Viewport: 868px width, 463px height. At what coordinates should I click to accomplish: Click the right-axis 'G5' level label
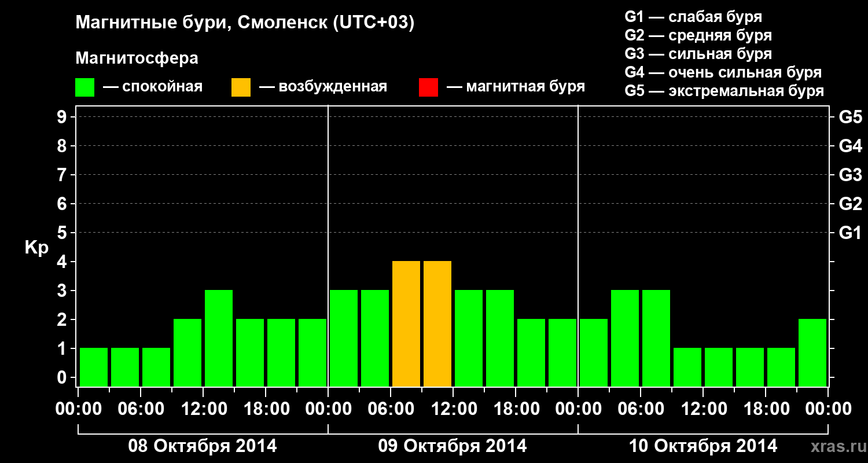tap(850, 117)
